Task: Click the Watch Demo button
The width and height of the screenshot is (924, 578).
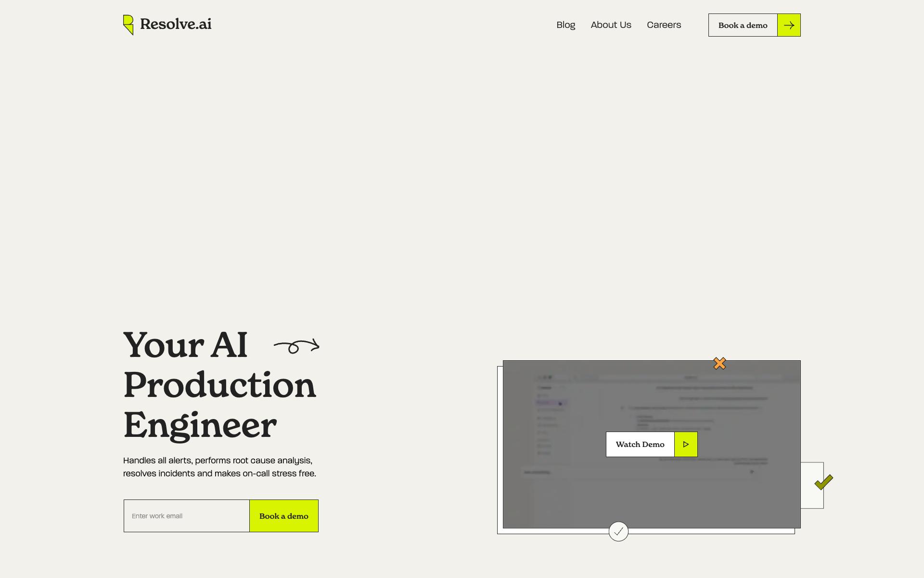Action: pos(652,444)
